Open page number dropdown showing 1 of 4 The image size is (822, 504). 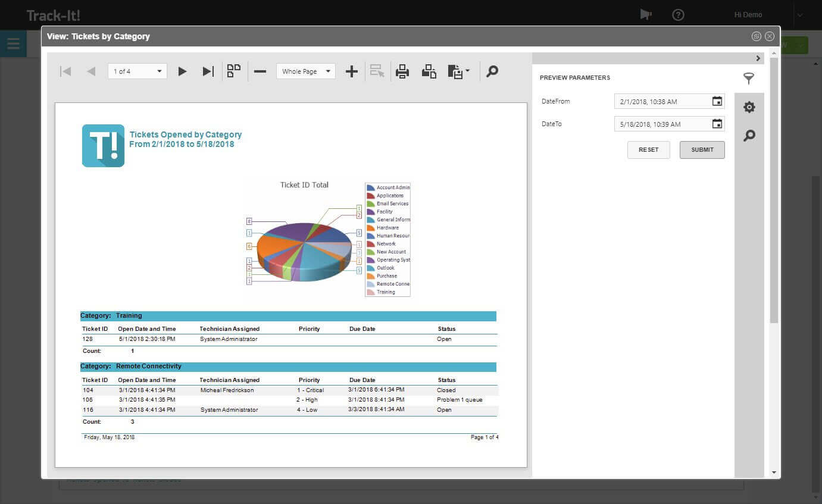tap(137, 71)
